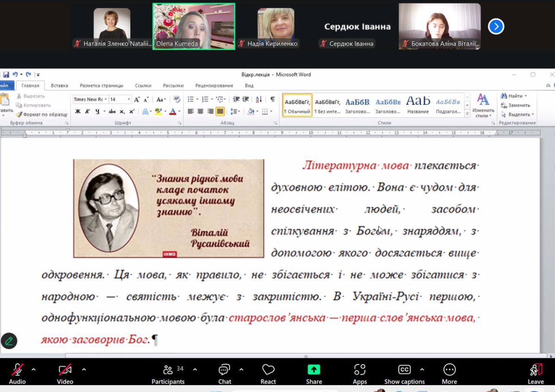Open the Рецензирование ribbon tab
Viewport: 555px width, 392px height.
click(x=214, y=86)
